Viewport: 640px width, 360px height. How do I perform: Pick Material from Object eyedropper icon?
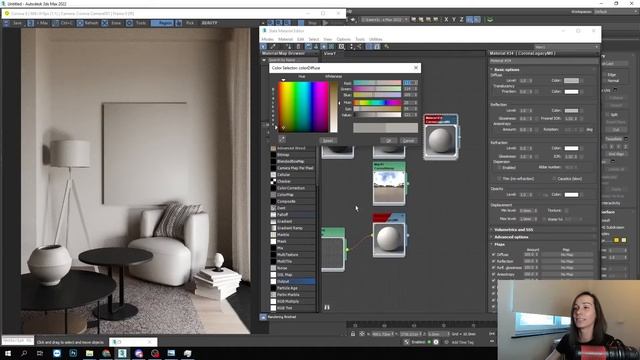point(273,47)
